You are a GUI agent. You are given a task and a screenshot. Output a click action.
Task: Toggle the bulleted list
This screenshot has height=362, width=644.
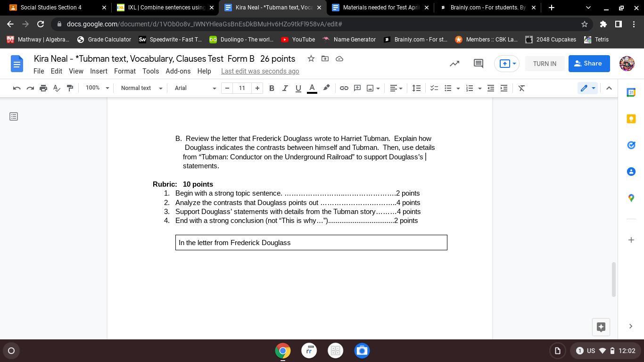click(x=448, y=88)
